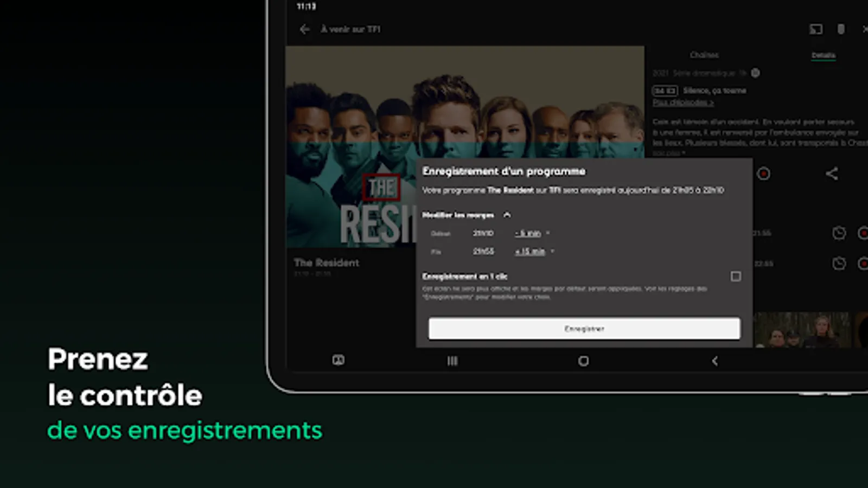
Task: Set a reminder on the 21:55 row
Action: [x=839, y=233]
